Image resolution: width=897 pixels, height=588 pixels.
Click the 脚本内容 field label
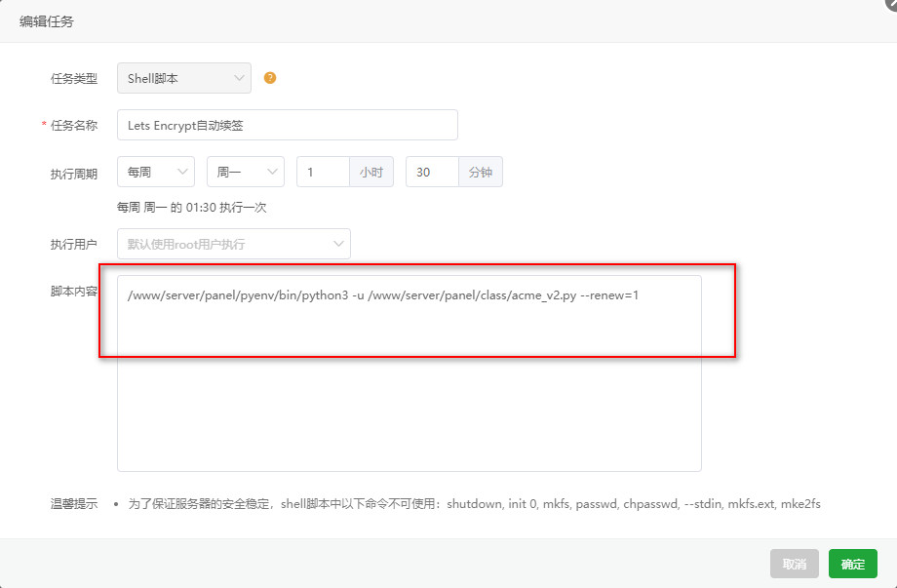pyautogui.click(x=74, y=291)
